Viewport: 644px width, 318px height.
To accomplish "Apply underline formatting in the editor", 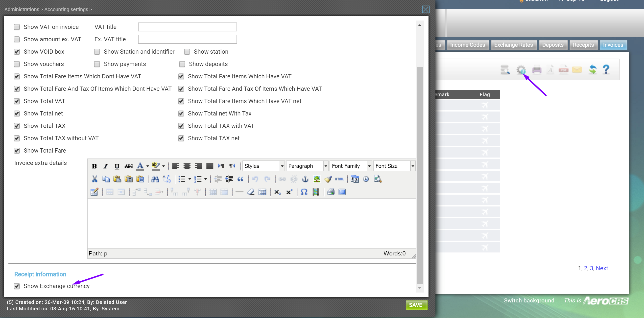I will (x=117, y=166).
